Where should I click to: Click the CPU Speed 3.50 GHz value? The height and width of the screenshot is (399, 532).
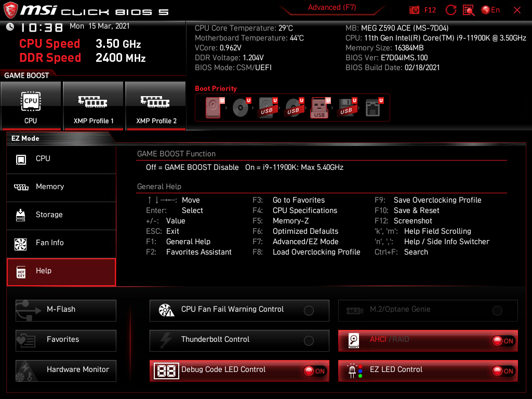click(118, 44)
